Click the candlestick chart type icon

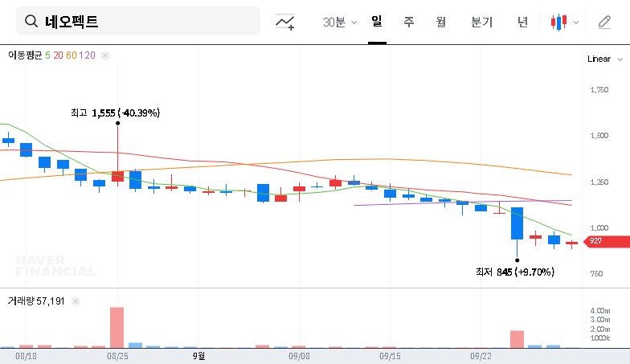(x=559, y=22)
